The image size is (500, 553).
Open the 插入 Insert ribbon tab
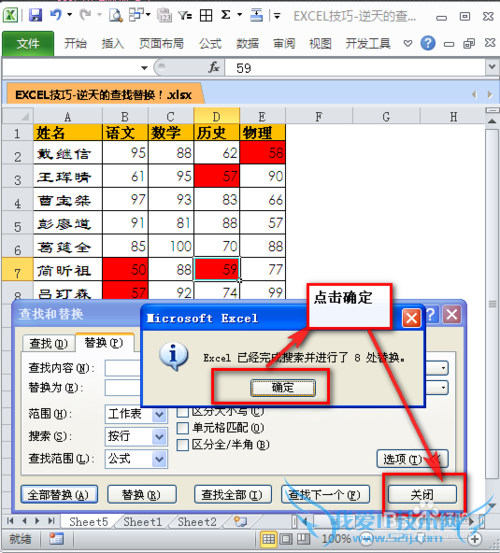[113, 44]
